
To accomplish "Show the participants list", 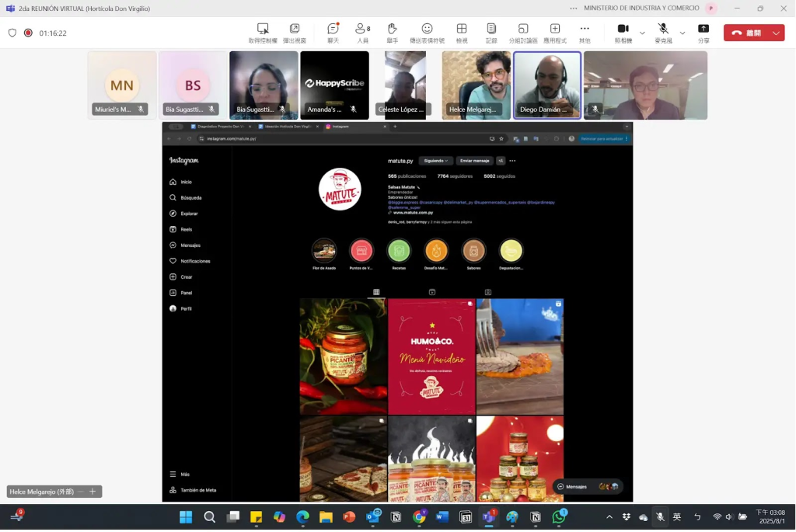I will pyautogui.click(x=362, y=33).
